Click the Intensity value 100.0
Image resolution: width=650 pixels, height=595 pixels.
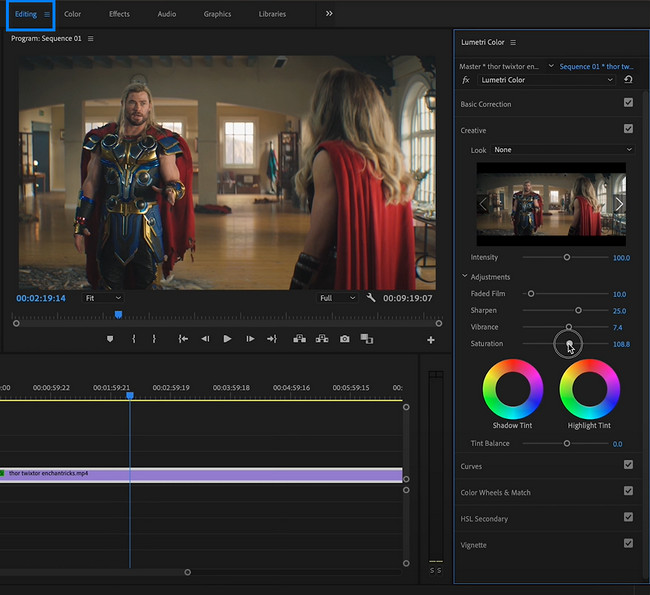(x=621, y=258)
